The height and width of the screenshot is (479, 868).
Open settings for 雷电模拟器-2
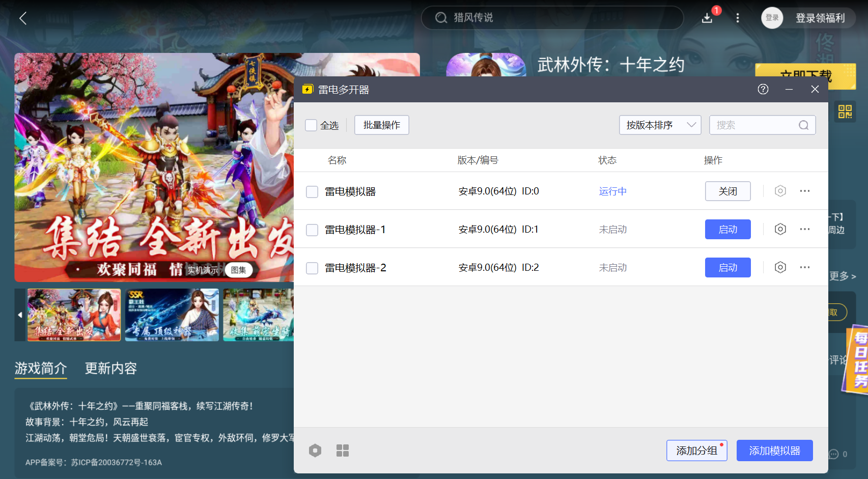tap(780, 267)
